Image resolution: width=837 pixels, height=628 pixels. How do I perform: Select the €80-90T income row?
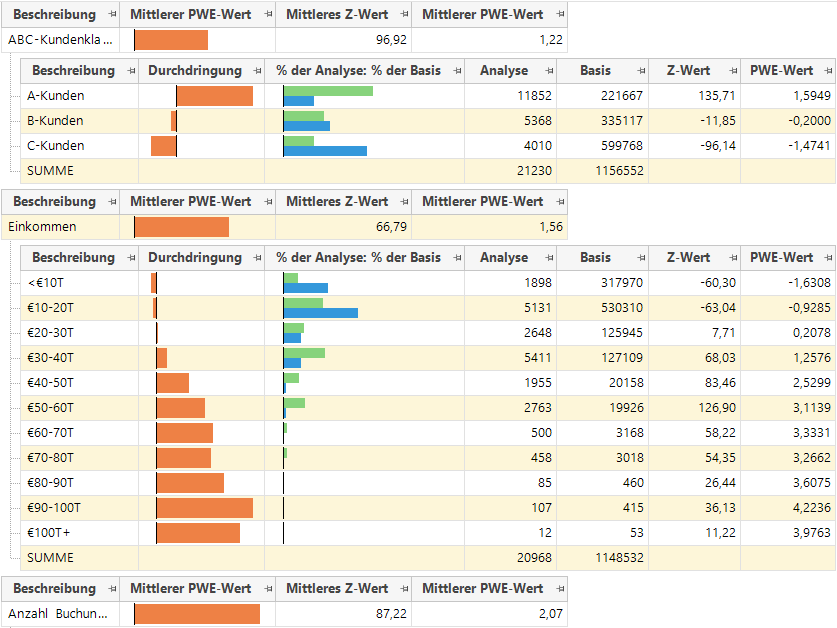(428, 483)
